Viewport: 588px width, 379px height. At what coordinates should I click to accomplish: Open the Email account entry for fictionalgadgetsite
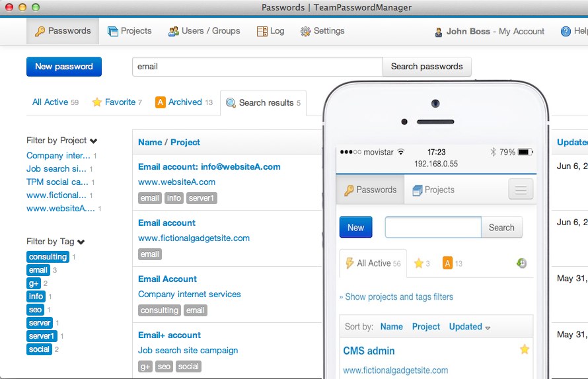coord(167,223)
